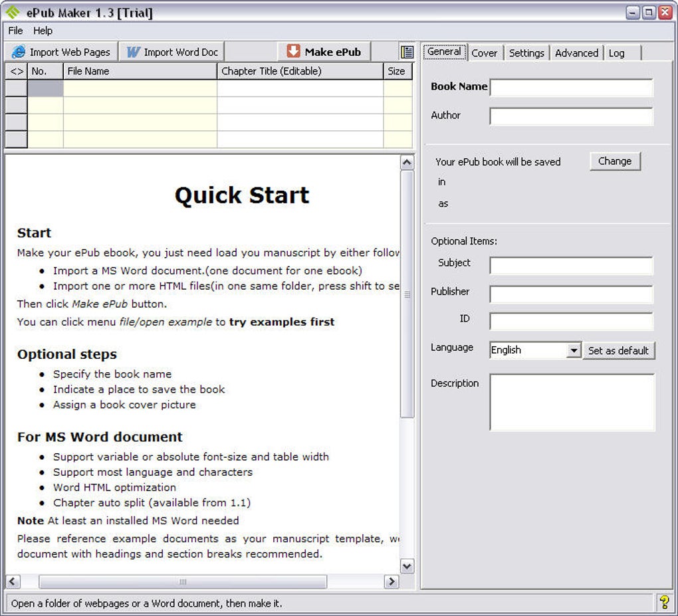Screen dimensions: 678x616
Task: Click the Publisher input field
Action: [x=571, y=294]
